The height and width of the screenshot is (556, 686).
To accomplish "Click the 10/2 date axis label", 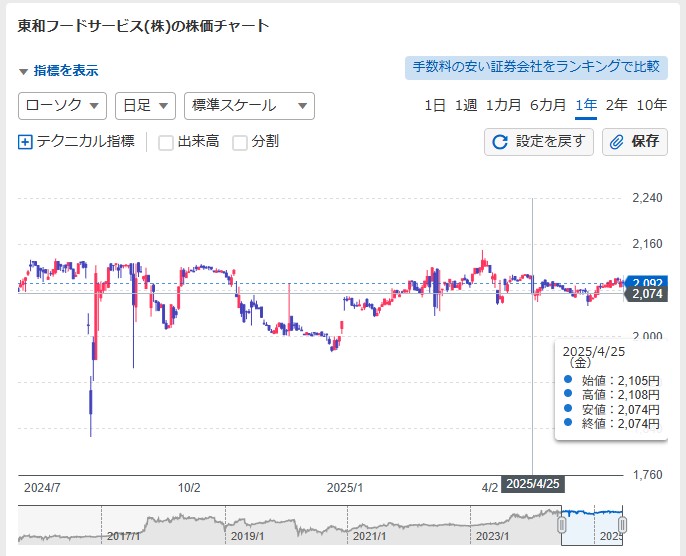I will 189,488.
